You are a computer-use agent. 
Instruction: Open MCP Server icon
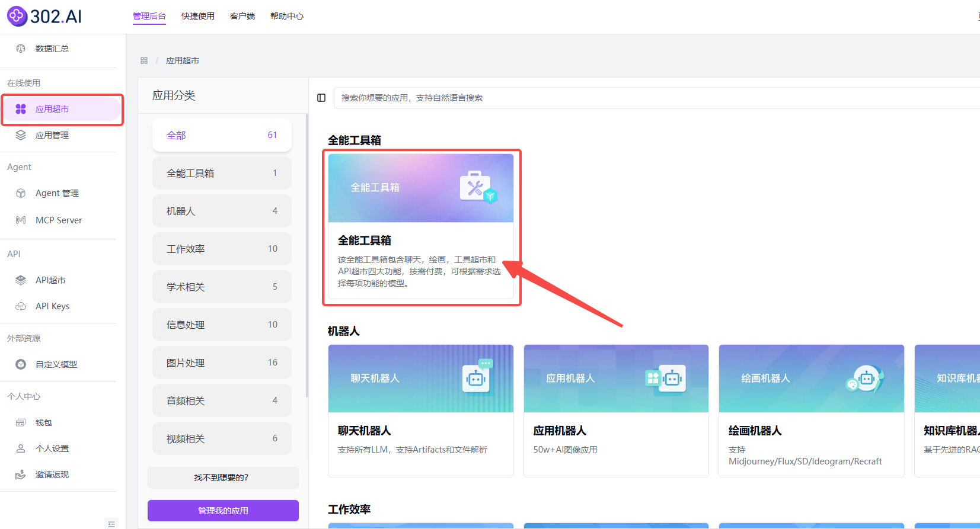coord(21,220)
